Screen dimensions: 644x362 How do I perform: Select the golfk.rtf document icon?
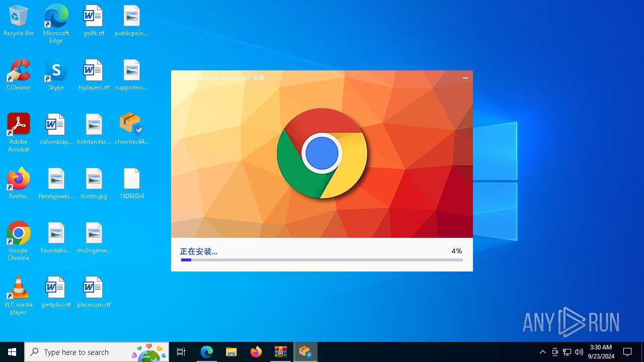(x=94, y=21)
